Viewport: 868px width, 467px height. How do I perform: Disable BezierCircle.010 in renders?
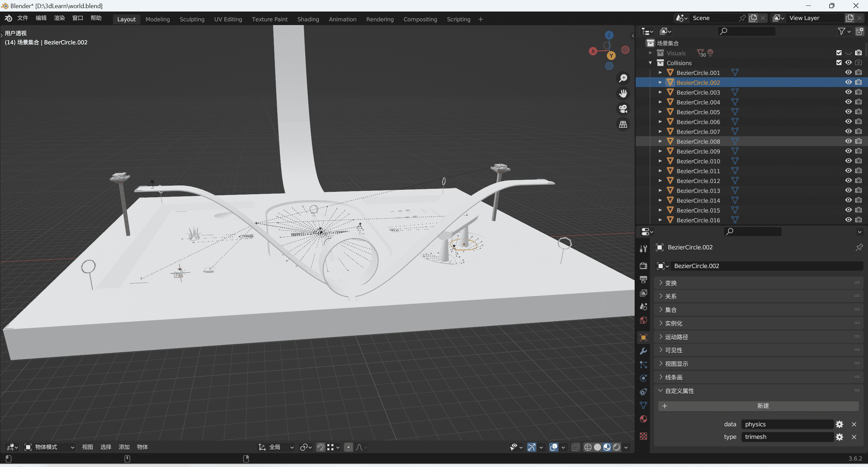(x=859, y=161)
